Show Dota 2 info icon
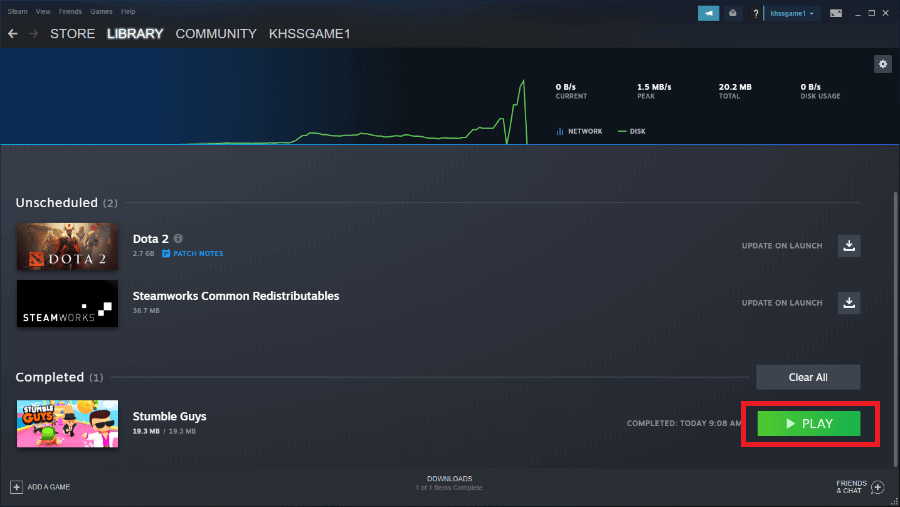Screen dimensions: 900x507 click(179, 238)
